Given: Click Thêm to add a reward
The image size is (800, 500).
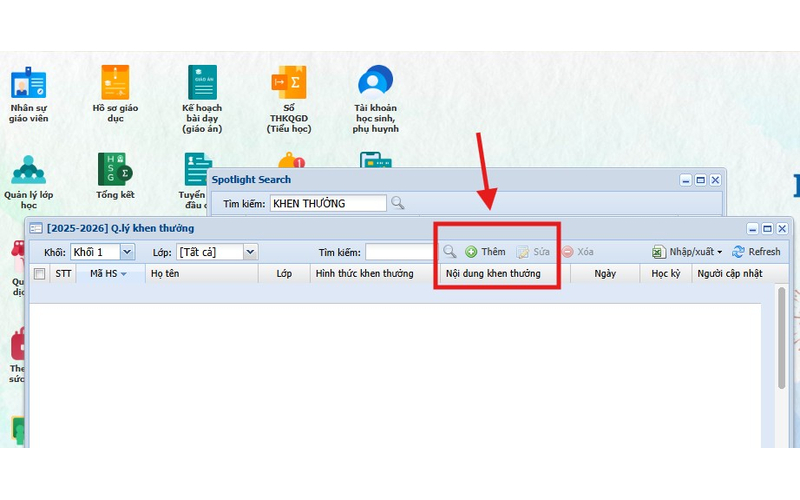Looking at the screenshot, I should coord(485,252).
